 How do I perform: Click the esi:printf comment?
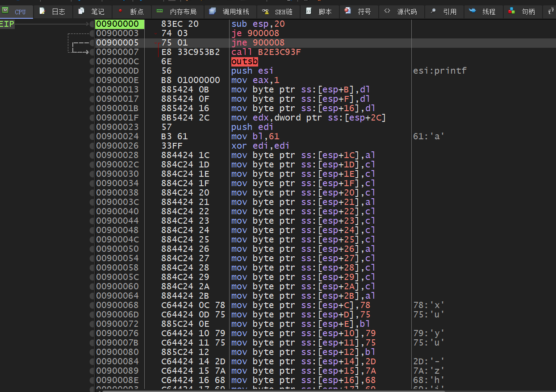click(440, 71)
